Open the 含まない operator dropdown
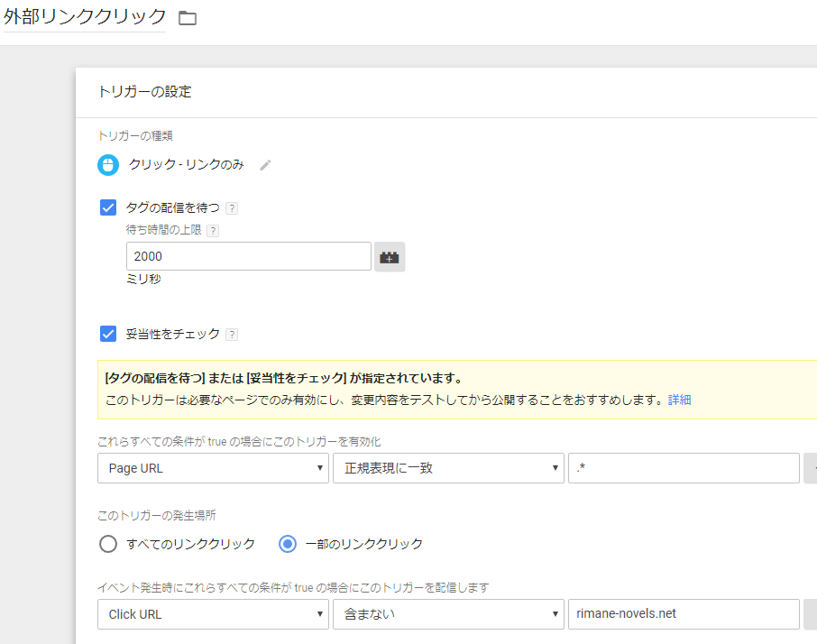This screenshot has width=817, height=644. [448, 613]
